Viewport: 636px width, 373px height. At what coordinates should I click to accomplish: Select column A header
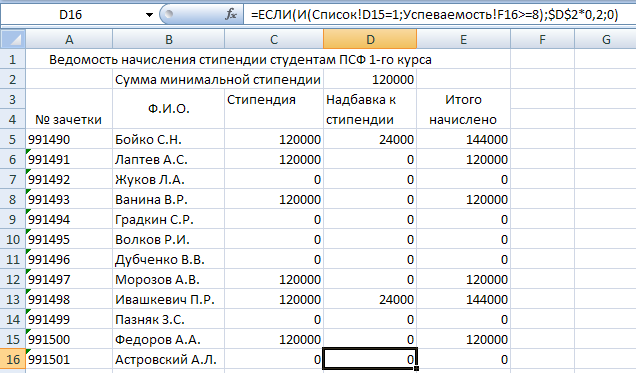(69, 40)
